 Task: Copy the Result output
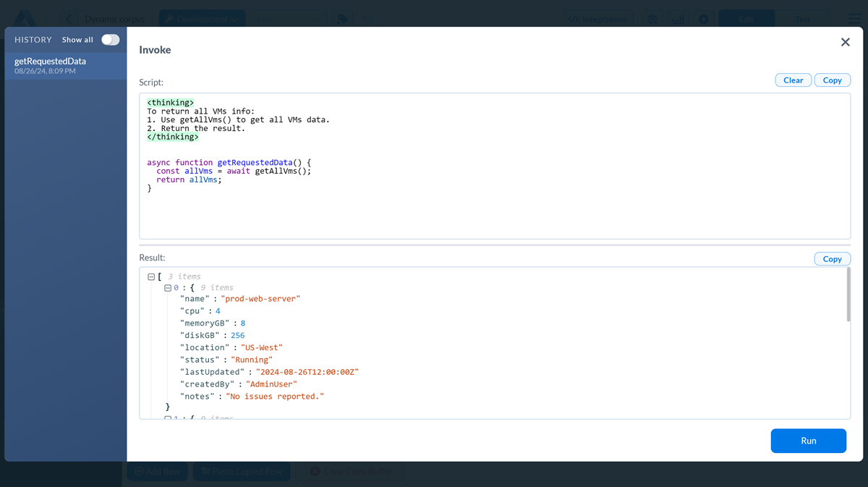(832, 258)
